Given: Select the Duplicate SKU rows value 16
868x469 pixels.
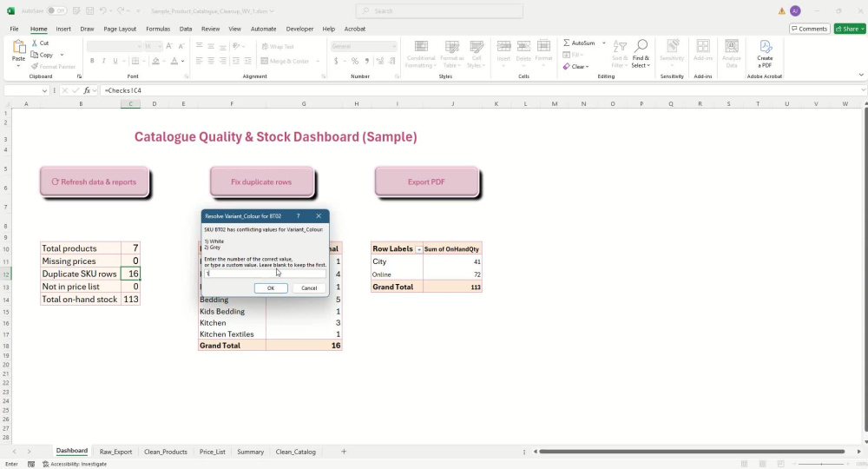Looking at the screenshot, I should click(131, 274).
